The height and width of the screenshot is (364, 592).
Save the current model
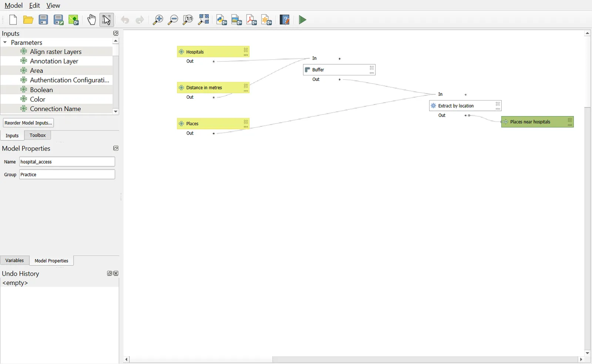click(x=43, y=20)
